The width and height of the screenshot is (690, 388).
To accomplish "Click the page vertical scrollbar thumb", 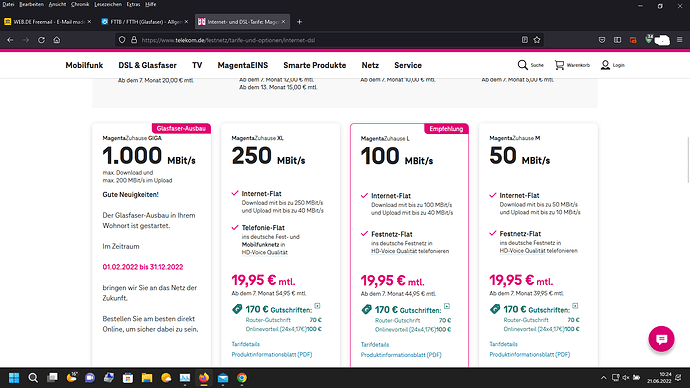I will (x=687, y=159).
